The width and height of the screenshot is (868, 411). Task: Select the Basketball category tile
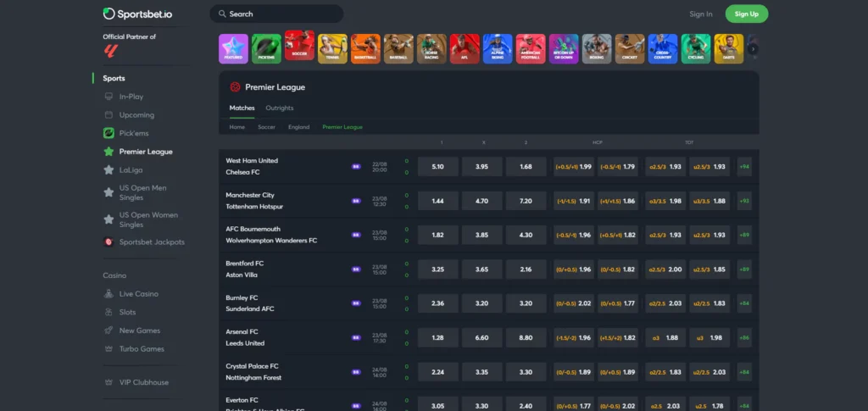(365, 48)
